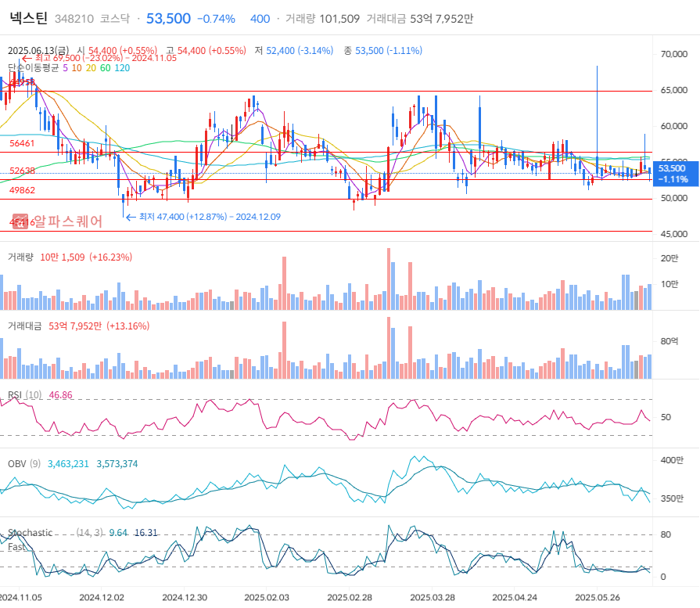This screenshot has height=608, width=700.
Task: Click the large blue 53,500 header price
Action: point(168,18)
